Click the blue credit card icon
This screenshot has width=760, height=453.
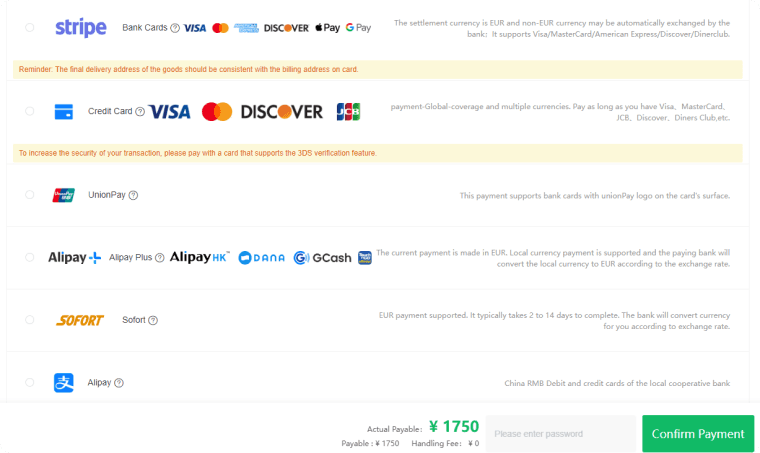pos(63,111)
